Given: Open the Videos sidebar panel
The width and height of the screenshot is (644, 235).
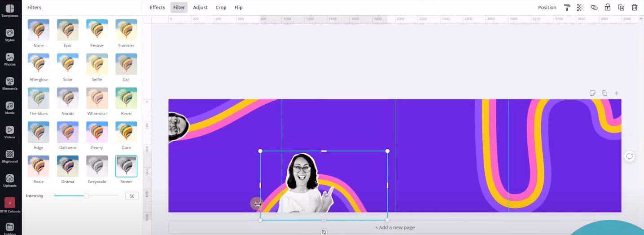Looking at the screenshot, I should click(10, 132).
